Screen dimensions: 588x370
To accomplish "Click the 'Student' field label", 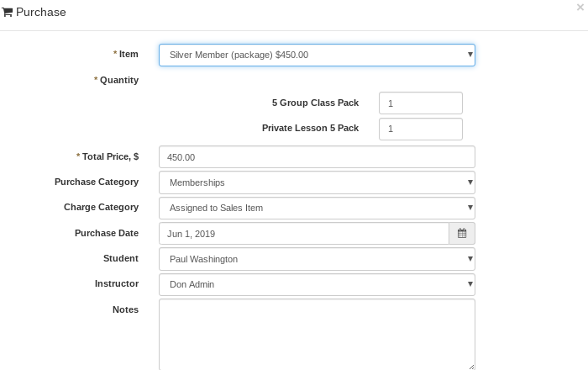I will (x=120, y=258).
